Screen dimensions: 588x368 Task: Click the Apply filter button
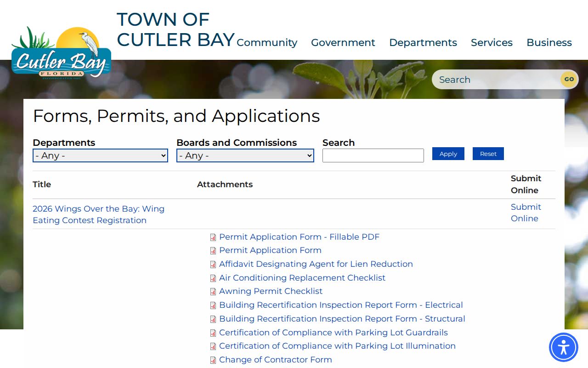[x=448, y=154]
